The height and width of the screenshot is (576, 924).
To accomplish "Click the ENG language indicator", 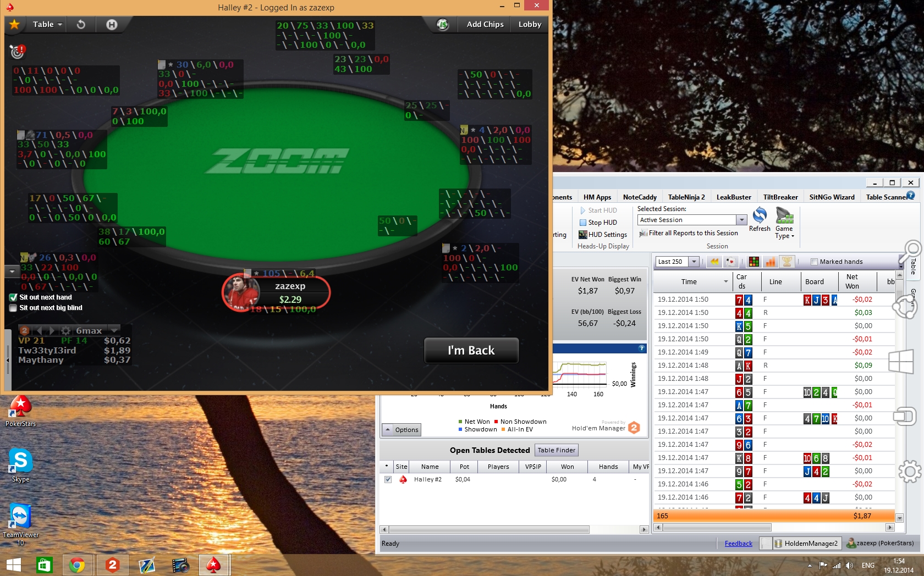I will pyautogui.click(x=868, y=566).
